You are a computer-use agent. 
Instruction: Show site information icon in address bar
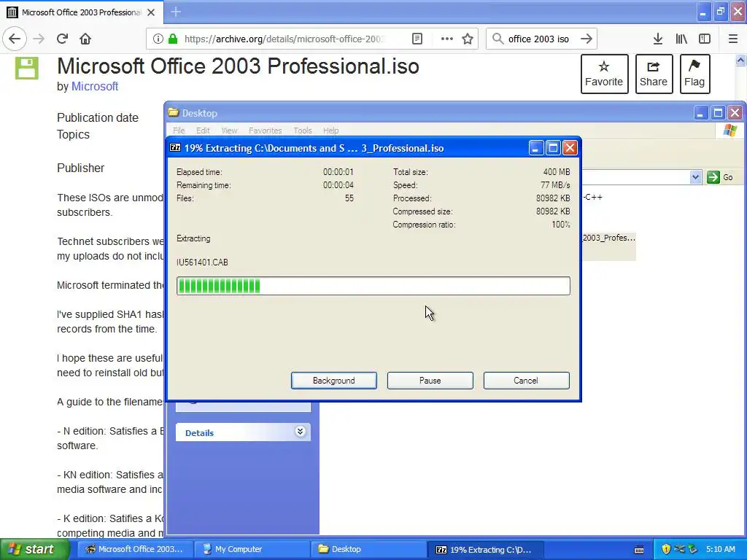pos(158,39)
